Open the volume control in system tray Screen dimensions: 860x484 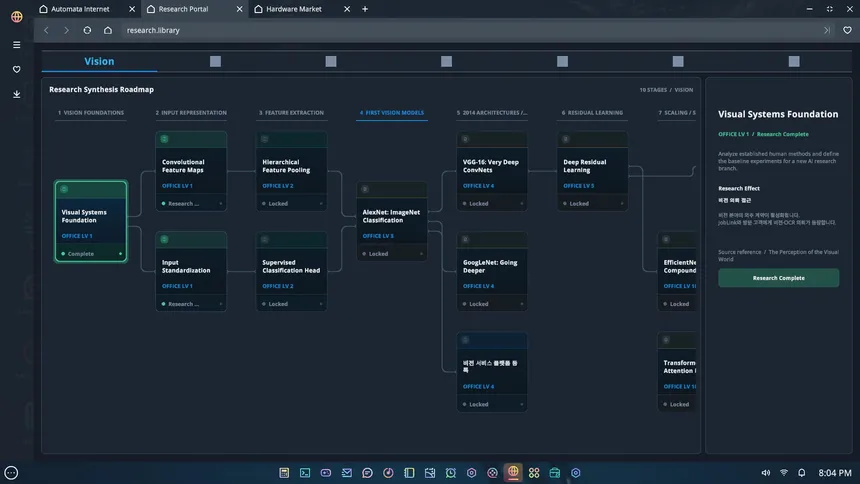[x=766, y=472]
